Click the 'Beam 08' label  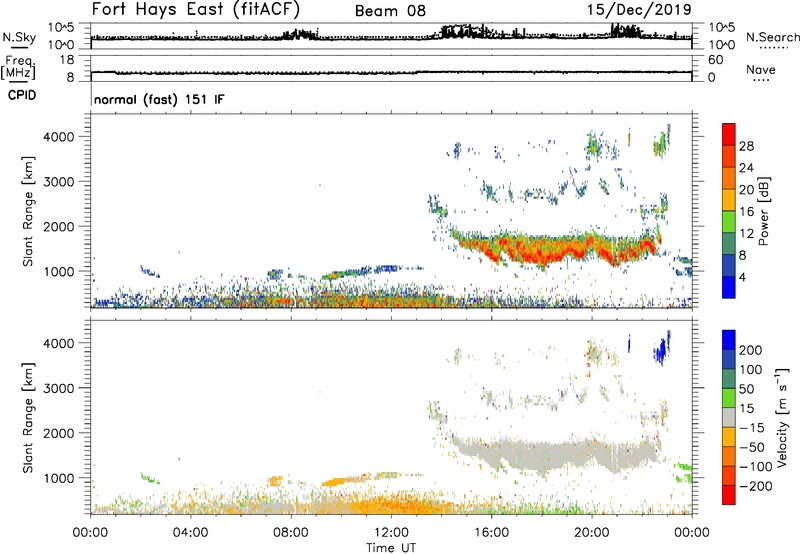point(390,11)
